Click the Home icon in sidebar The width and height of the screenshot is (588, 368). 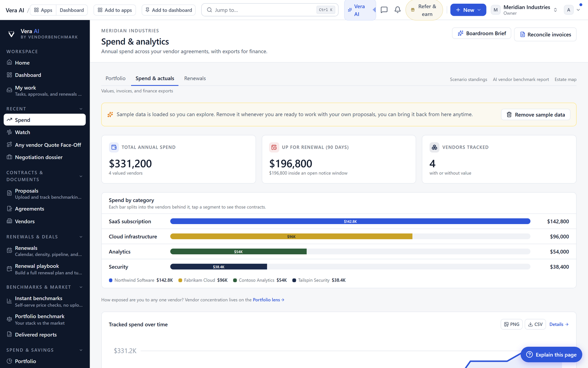click(10, 63)
